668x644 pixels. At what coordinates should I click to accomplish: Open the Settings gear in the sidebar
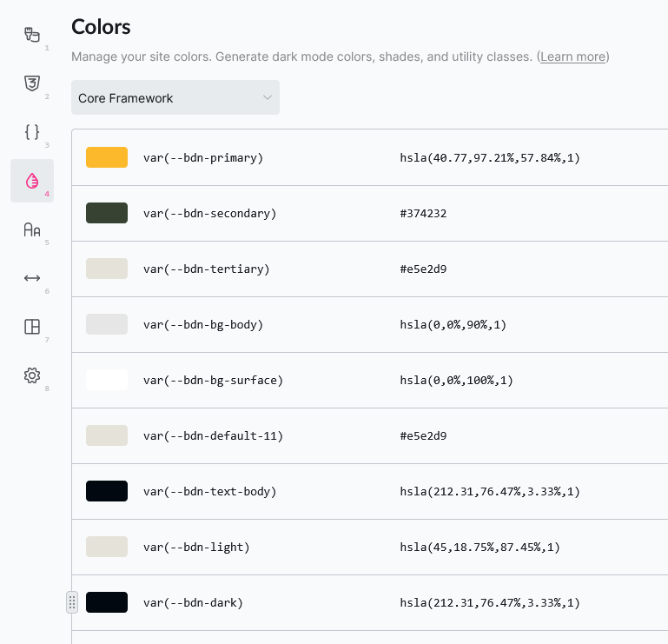(32, 375)
